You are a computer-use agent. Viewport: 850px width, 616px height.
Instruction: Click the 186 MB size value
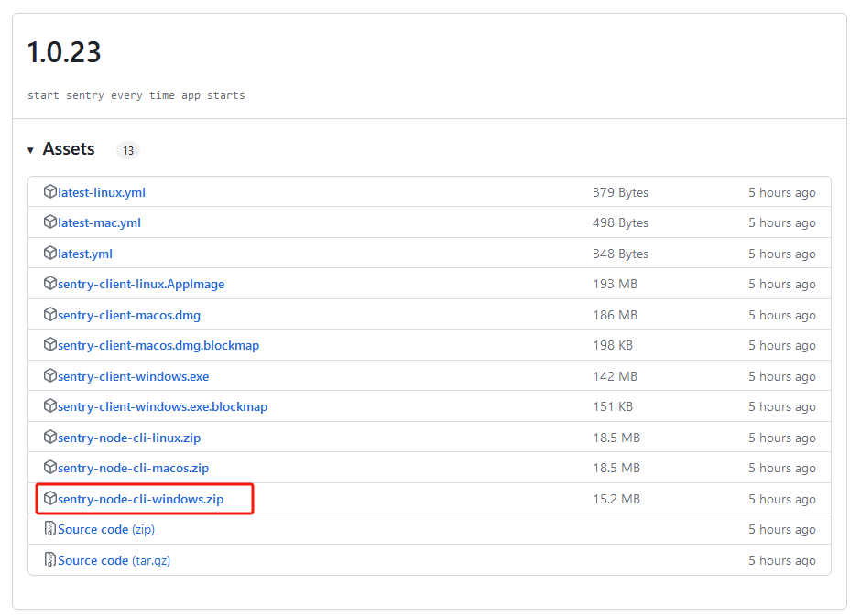pos(615,315)
